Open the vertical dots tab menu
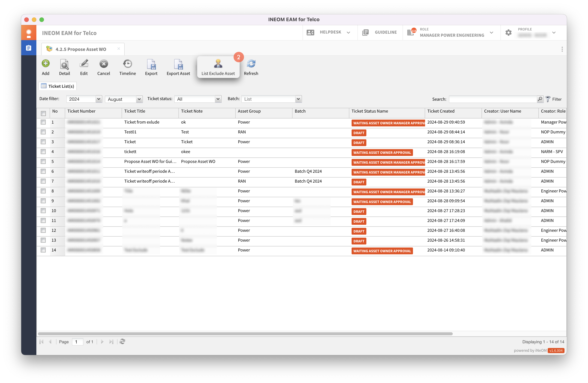This screenshot has width=588, height=383. (x=562, y=49)
